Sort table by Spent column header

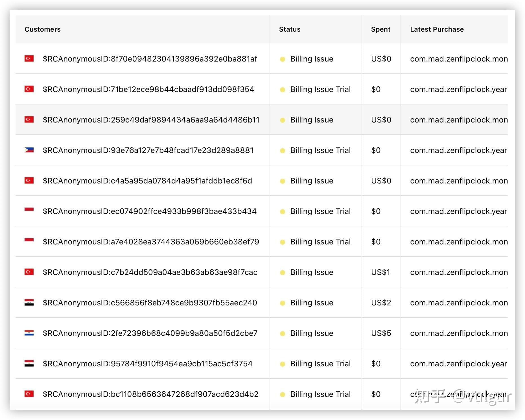[x=380, y=29]
